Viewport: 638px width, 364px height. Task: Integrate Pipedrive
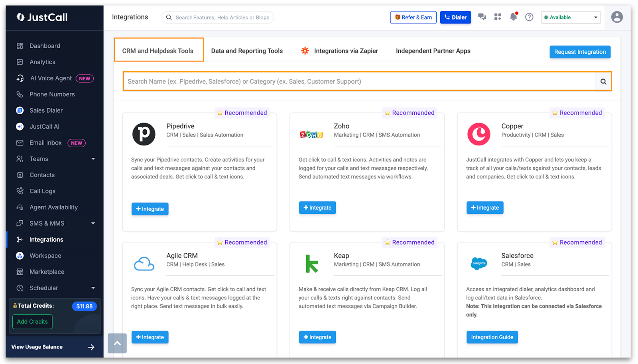click(x=150, y=209)
